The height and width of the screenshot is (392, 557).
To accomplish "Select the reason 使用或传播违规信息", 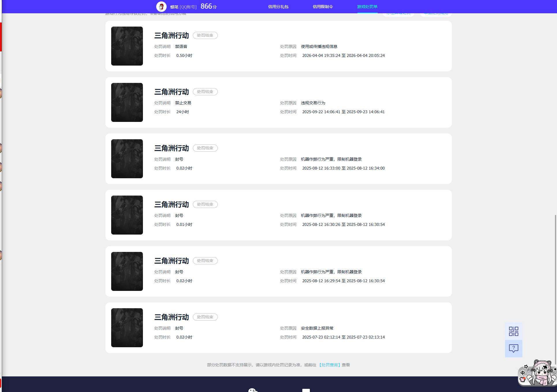I will (x=319, y=47).
